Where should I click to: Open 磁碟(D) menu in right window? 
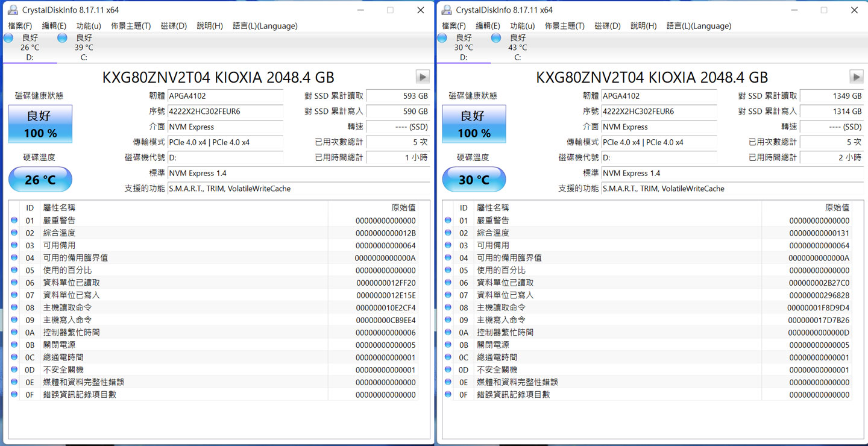608,26
